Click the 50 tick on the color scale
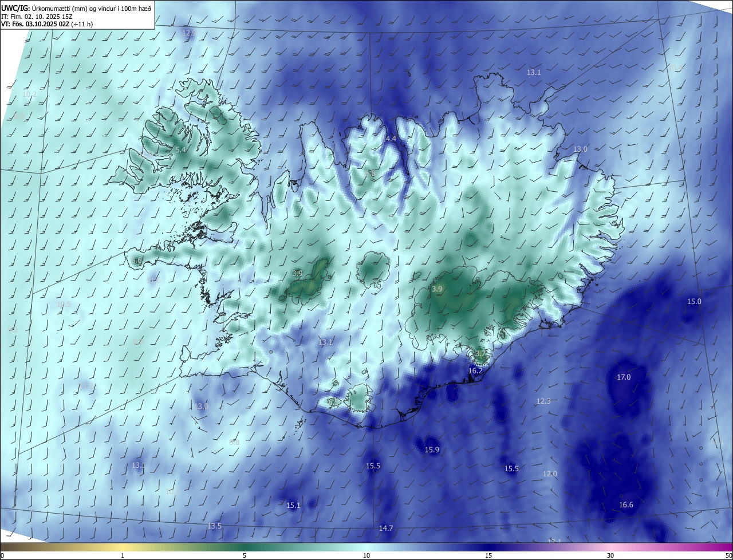This screenshot has width=733, height=560. click(x=728, y=555)
